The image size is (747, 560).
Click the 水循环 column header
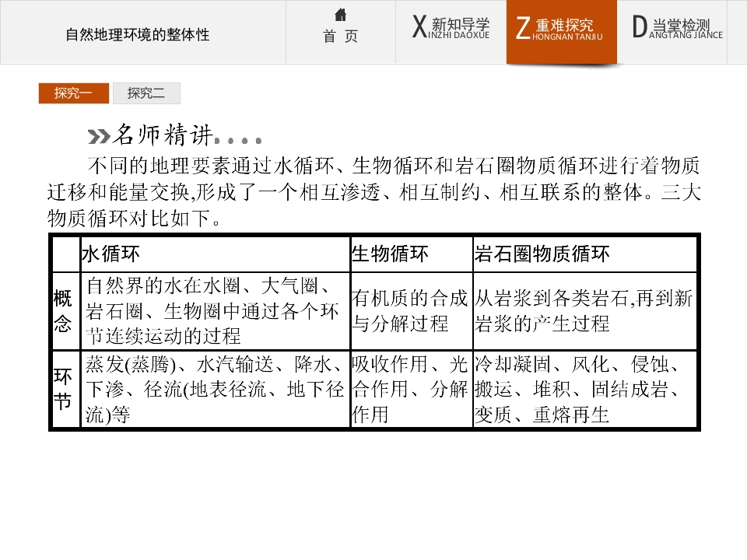coord(216,254)
